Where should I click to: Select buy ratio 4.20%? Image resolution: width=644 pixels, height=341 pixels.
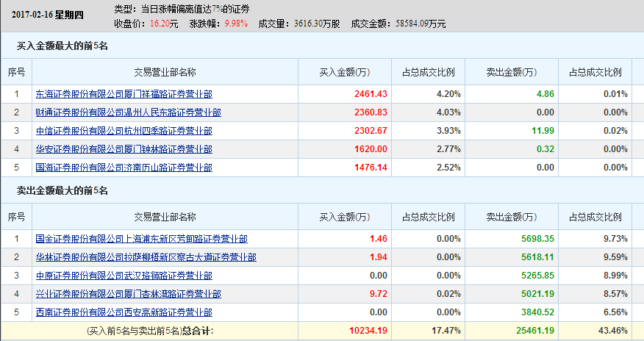[x=448, y=94]
